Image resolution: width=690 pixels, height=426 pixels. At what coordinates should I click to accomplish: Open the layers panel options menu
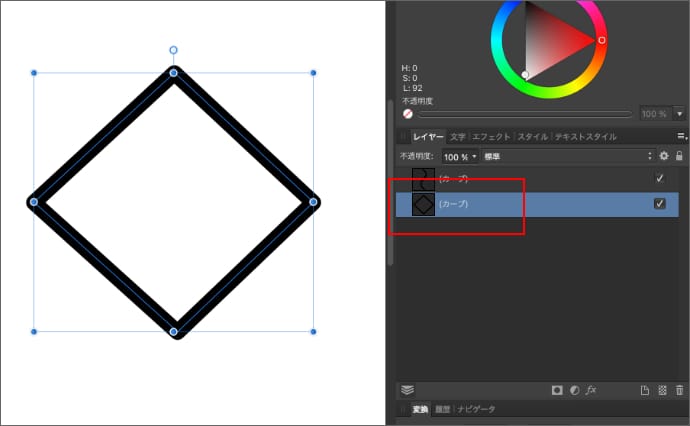pos(681,137)
